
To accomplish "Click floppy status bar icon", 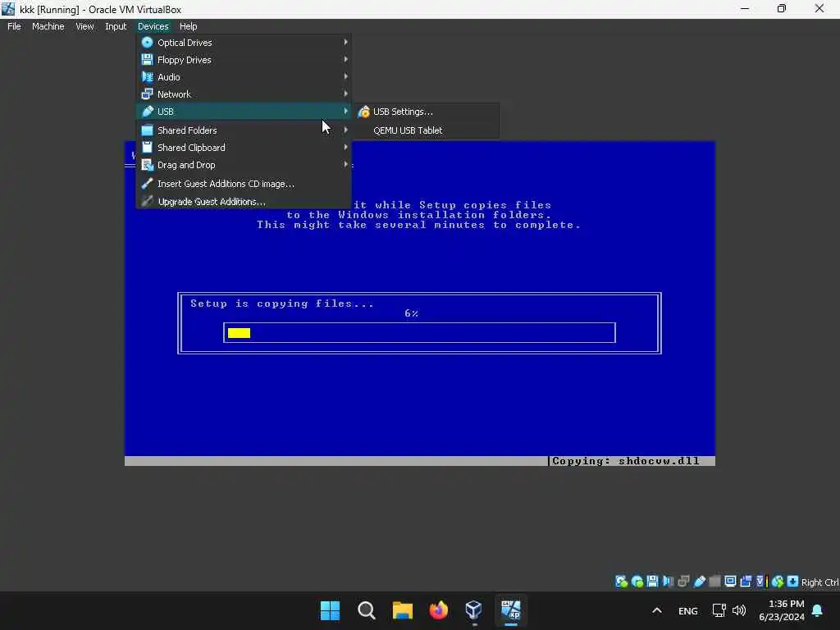I will [x=652, y=582].
